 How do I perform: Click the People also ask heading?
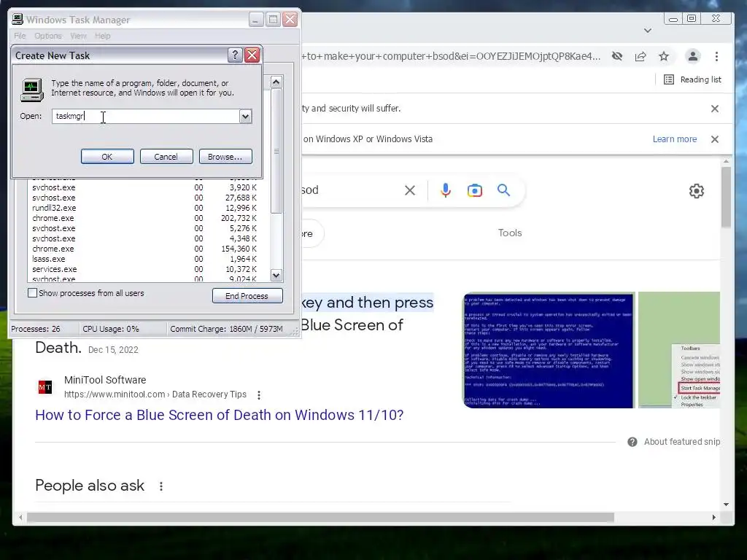pos(90,485)
